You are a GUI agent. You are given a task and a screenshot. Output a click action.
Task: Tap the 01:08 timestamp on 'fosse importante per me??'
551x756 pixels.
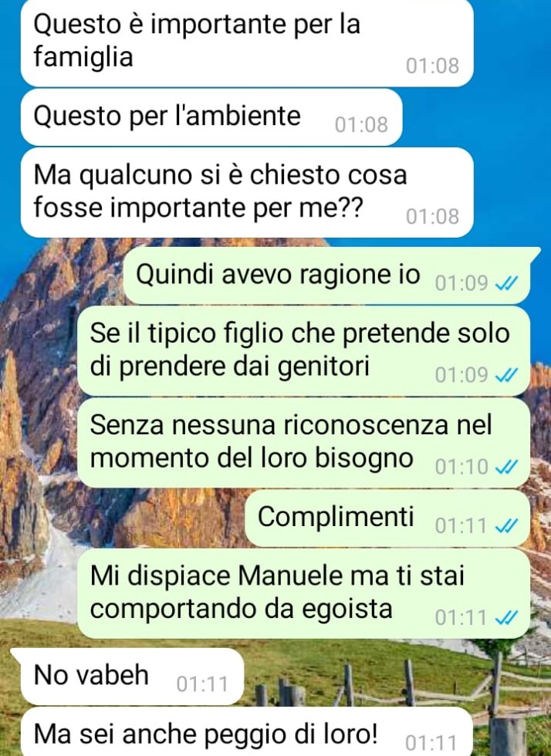coord(432,217)
